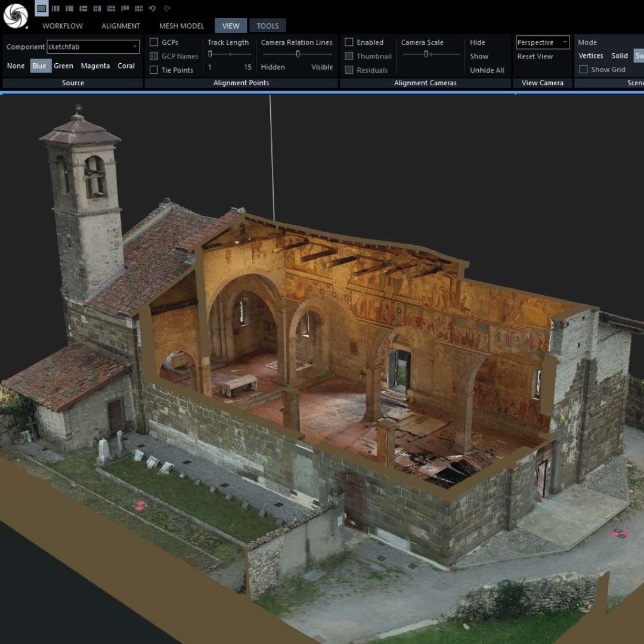The width and height of the screenshot is (644, 644).
Task: Click the Reset View button
Action: click(x=534, y=56)
